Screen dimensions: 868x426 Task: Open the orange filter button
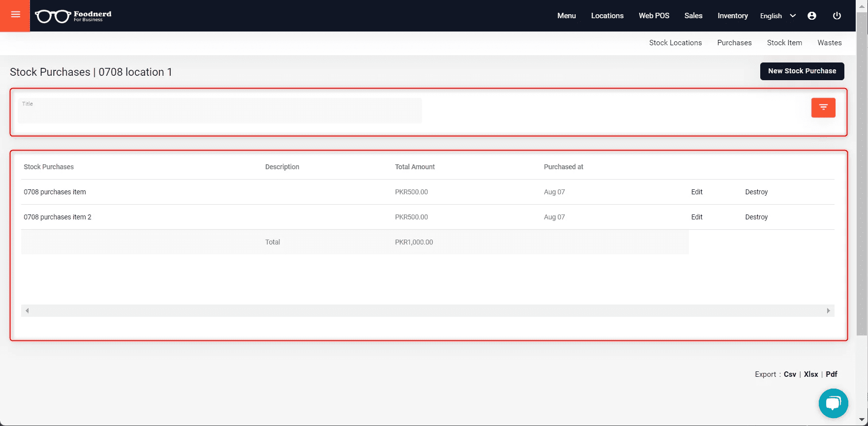click(823, 107)
